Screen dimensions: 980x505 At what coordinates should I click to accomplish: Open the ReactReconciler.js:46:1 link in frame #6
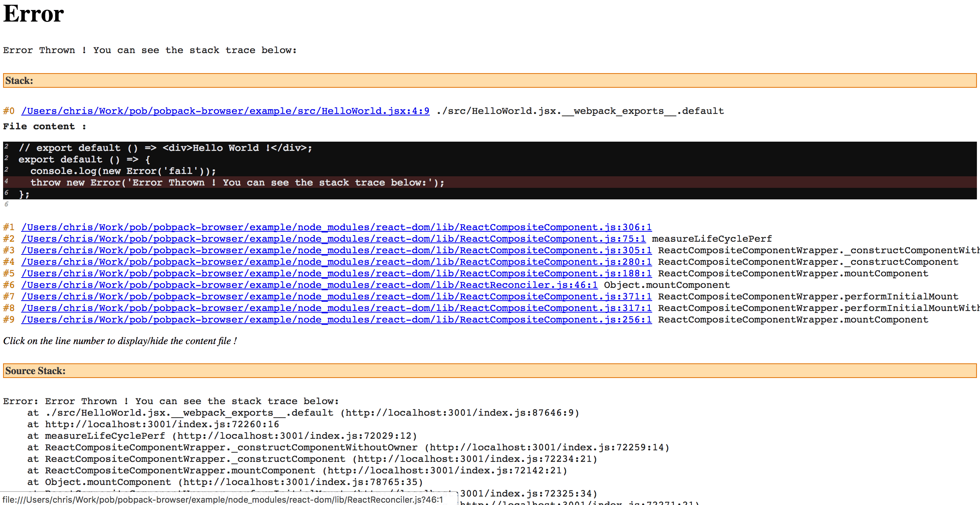308,285
